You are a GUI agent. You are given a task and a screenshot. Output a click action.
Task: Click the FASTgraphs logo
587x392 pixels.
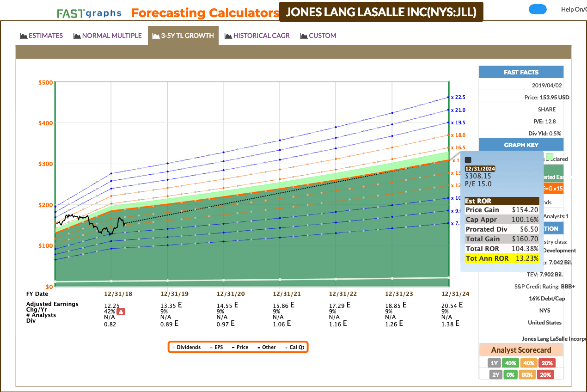click(89, 13)
